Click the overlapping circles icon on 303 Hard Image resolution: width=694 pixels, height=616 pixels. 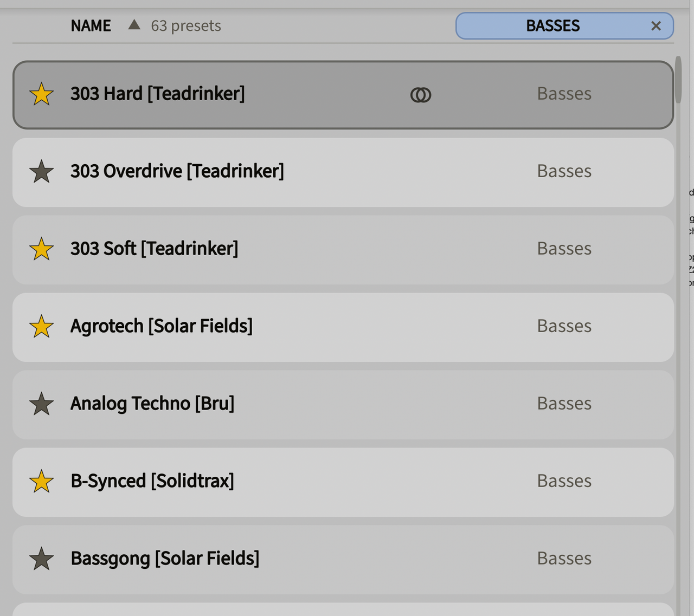coord(421,95)
